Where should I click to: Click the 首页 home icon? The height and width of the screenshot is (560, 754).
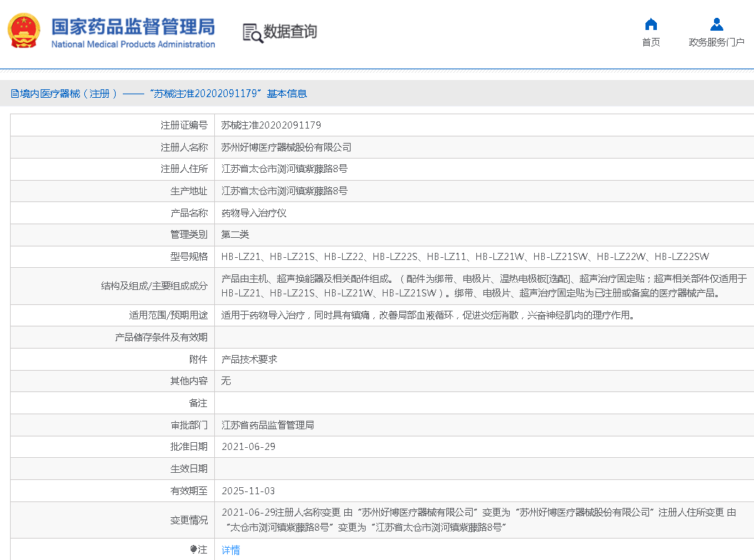650,24
